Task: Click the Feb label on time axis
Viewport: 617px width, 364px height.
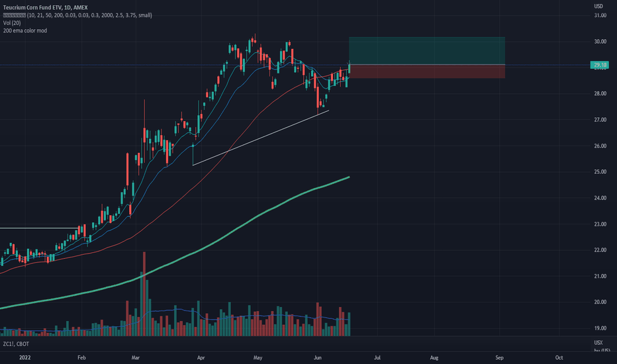Action: [x=81, y=357]
